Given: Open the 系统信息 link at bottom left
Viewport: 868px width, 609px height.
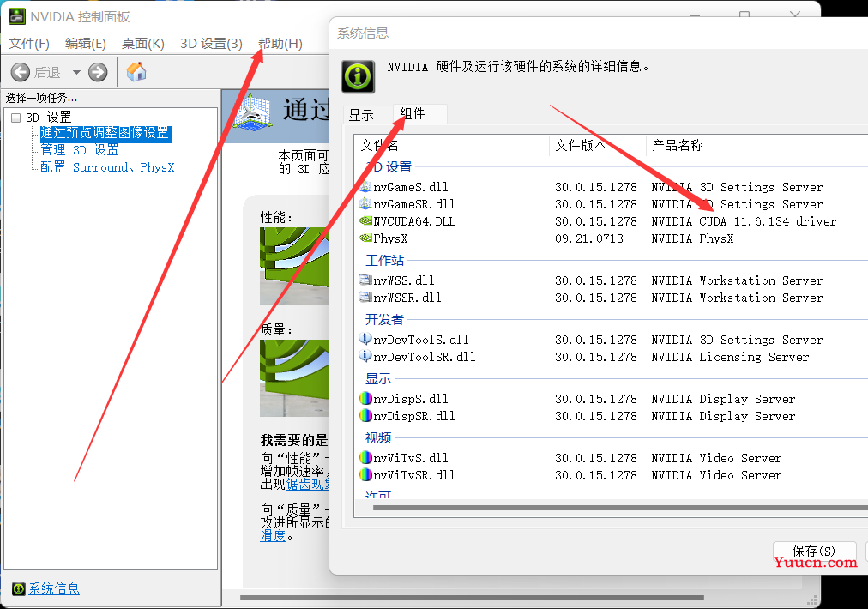Looking at the screenshot, I should 54,588.
